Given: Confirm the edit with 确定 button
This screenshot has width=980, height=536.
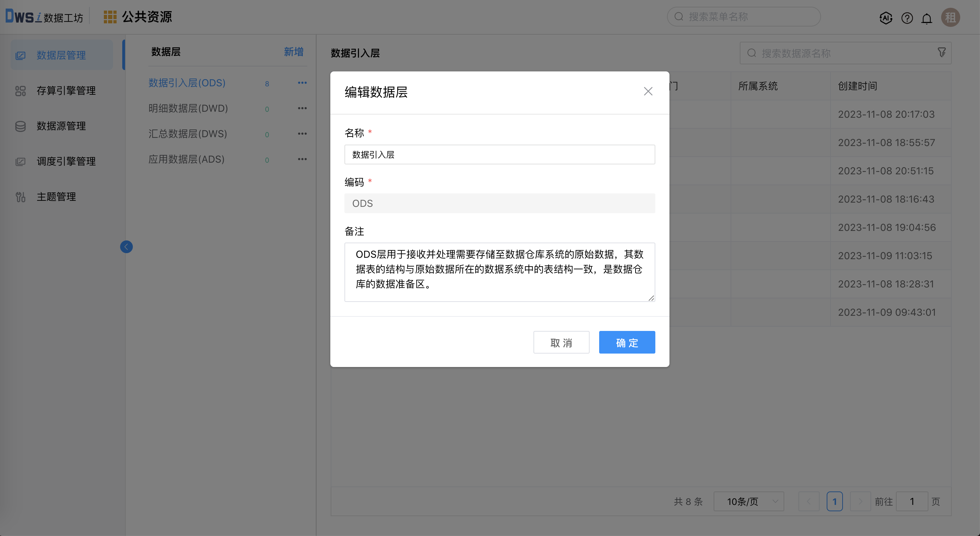Looking at the screenshot, I should coord(627,342).
